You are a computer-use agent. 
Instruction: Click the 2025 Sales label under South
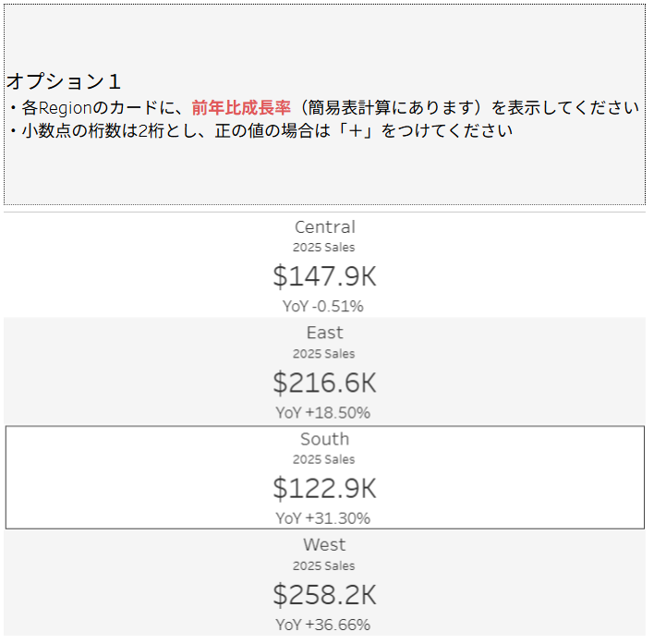324,459
